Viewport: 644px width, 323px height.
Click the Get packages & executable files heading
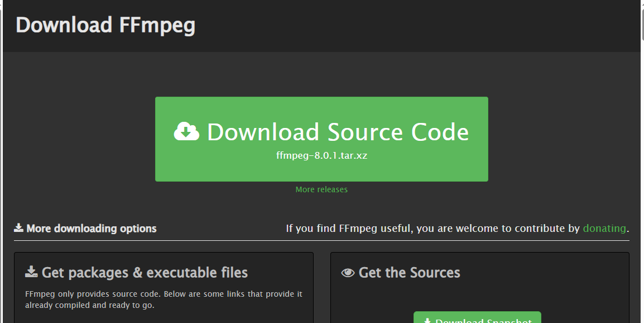click(145, 272)
